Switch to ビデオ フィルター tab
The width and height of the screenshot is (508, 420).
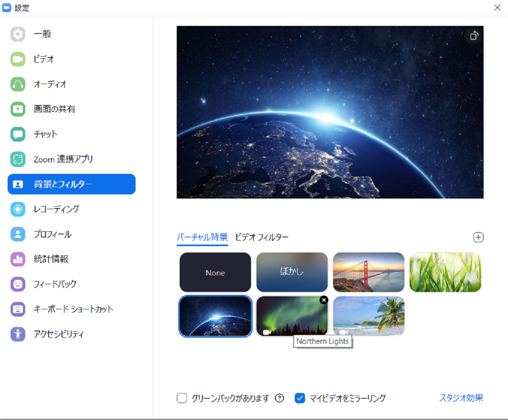click(262, 237)
